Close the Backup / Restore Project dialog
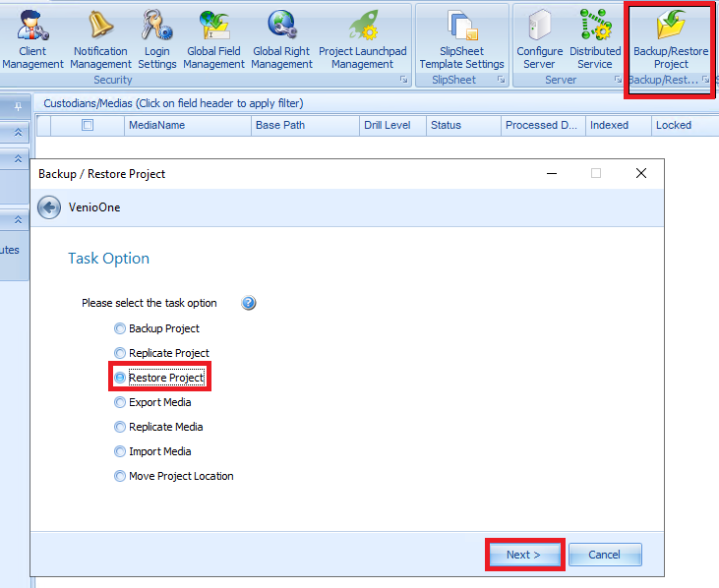 641,173
